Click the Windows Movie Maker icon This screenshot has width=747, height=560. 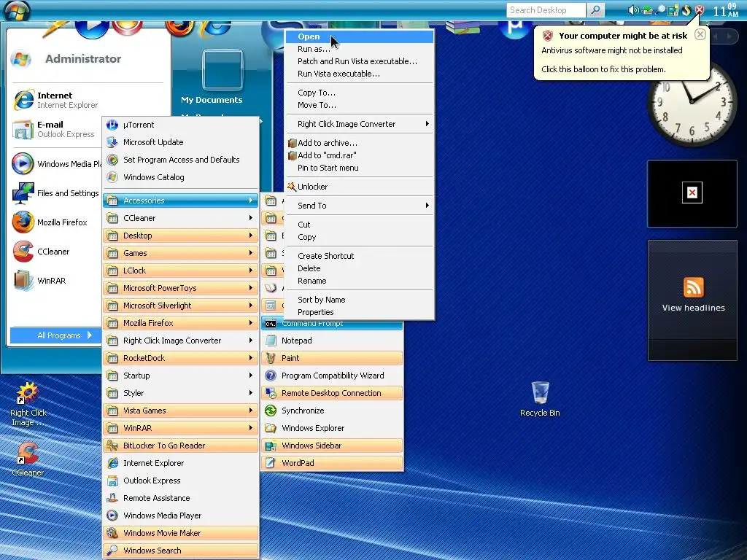tap(112, 533)
